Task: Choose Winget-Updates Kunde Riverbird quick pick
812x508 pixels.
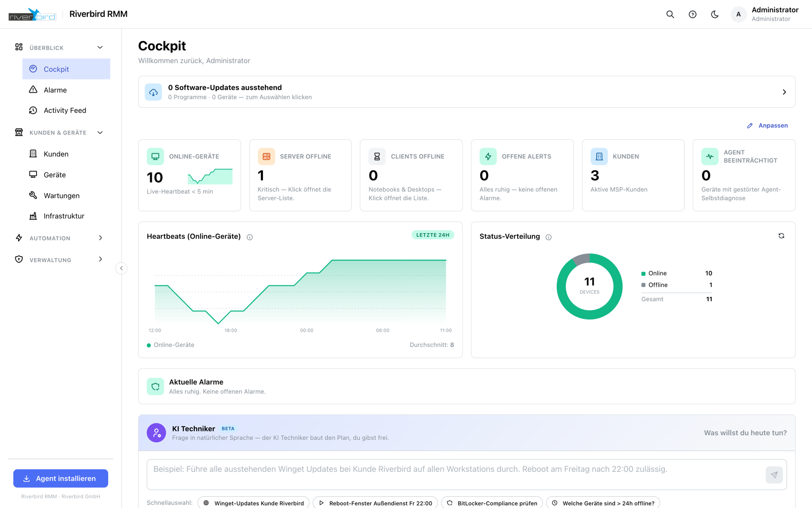Action: (253, 503)
